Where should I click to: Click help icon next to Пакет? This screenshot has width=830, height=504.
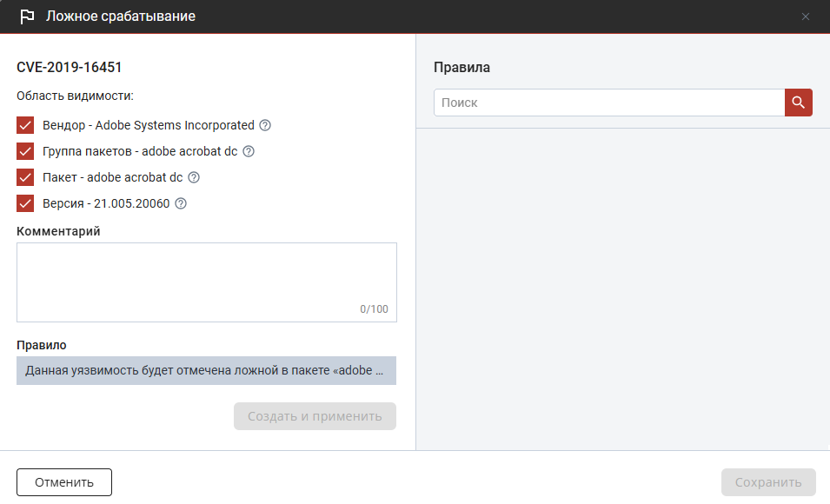click(x=194, y=177)
